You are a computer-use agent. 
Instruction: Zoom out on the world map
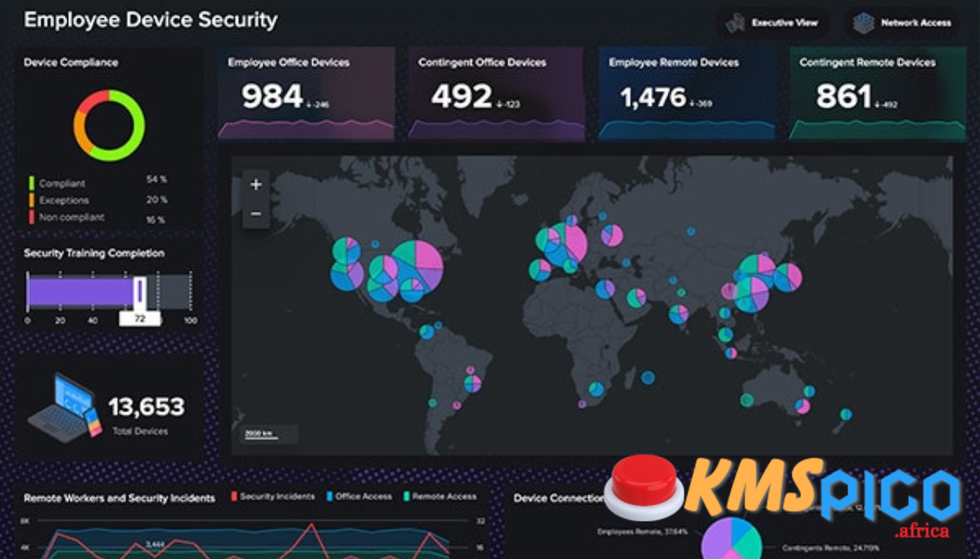tap(256, 214)
